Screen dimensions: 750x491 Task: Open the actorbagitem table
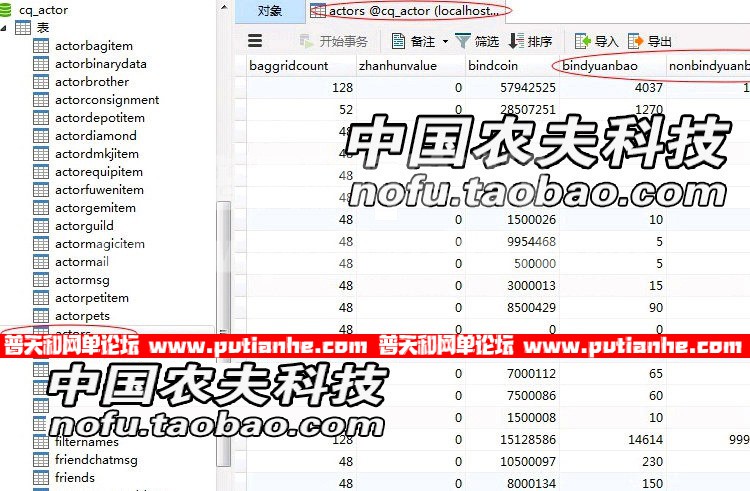pos(94,46)
